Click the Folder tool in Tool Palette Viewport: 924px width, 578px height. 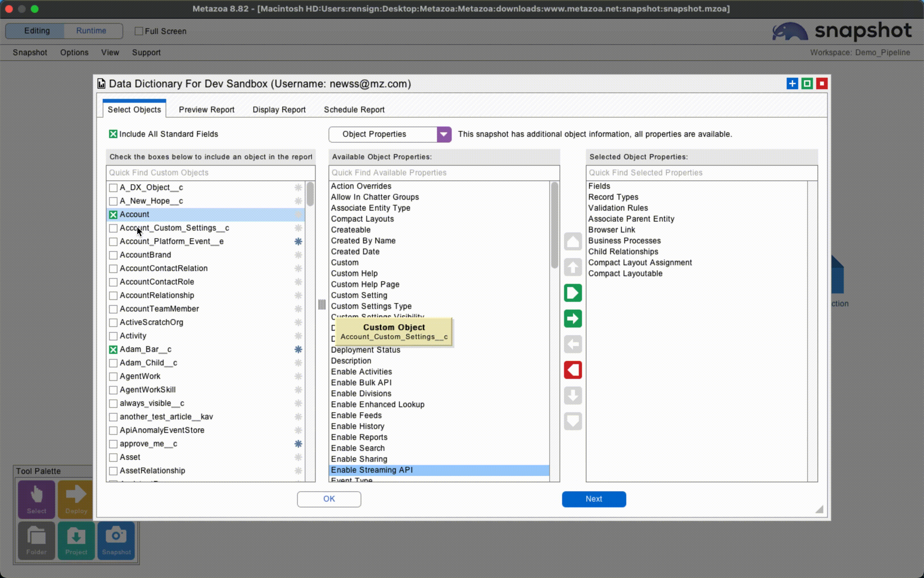(x=37, y=540)
